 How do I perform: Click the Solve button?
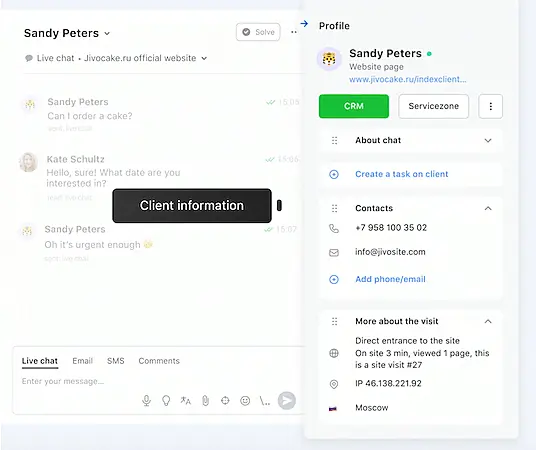pyautogui.click(x=258, y=32)
